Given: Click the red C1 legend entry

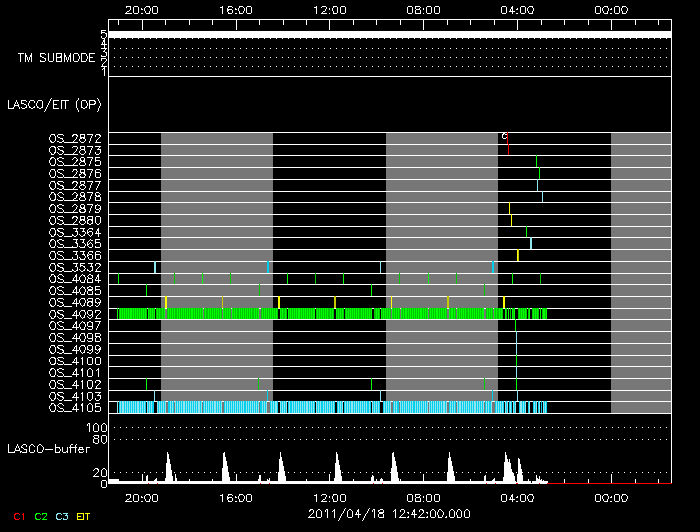Looking at the screenshot, I should (19, 516).
